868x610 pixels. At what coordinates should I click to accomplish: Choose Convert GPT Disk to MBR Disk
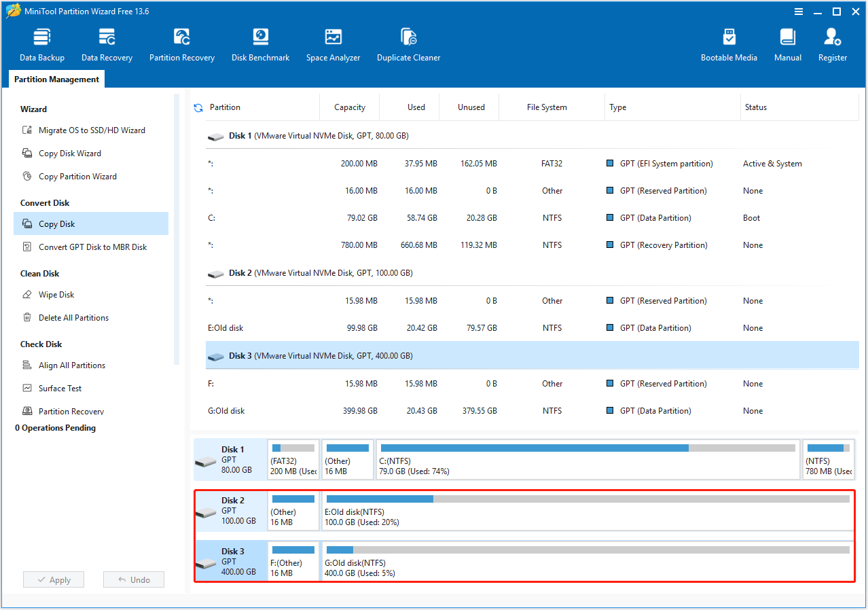91,247
